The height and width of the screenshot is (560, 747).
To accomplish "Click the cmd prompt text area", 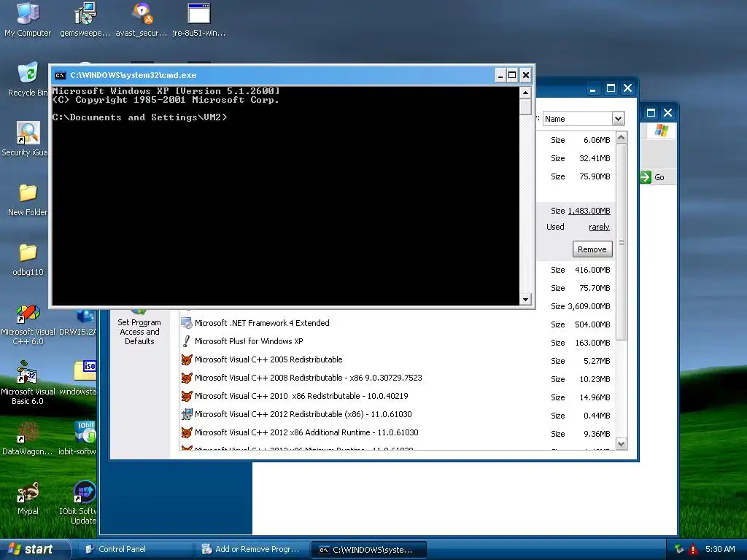I will coord(285,195).
